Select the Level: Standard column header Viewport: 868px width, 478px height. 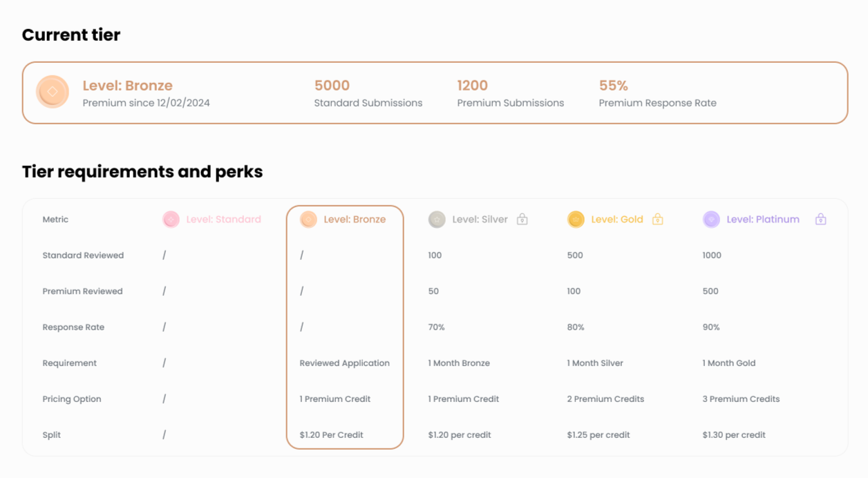point(223,220)
